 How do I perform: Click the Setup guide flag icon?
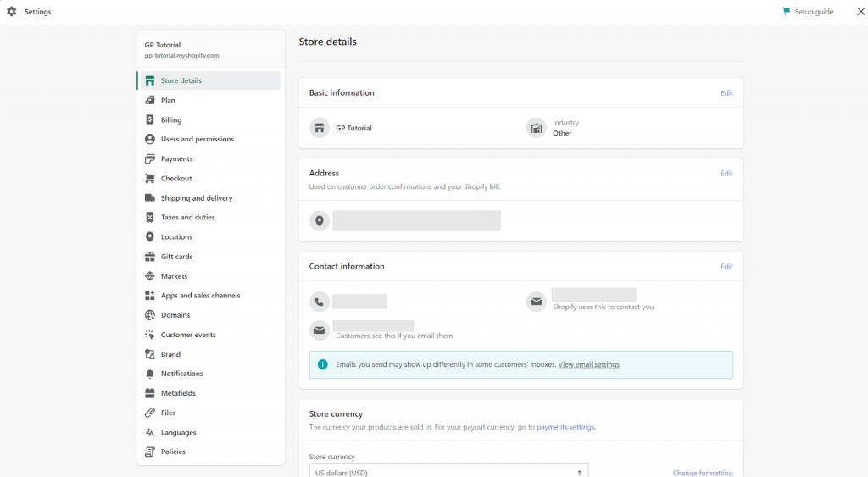(x=786, y=11)
